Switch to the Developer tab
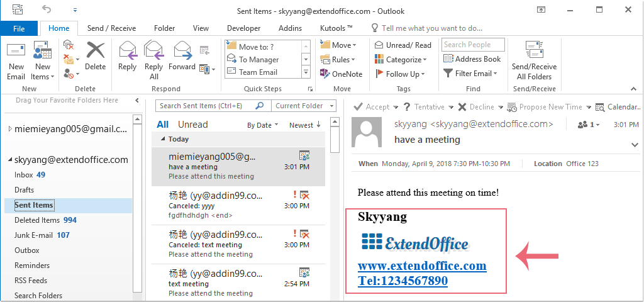 pos(244,28)
